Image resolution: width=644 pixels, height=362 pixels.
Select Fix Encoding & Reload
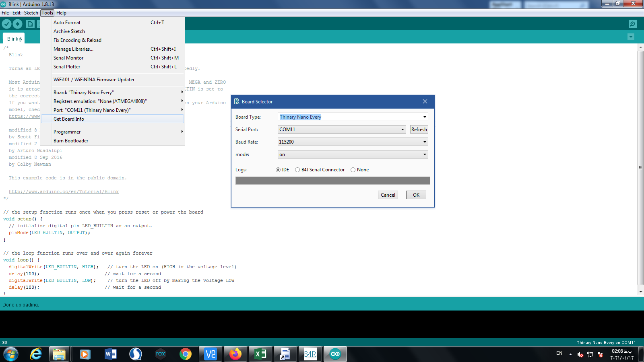[x=113, y=40]
